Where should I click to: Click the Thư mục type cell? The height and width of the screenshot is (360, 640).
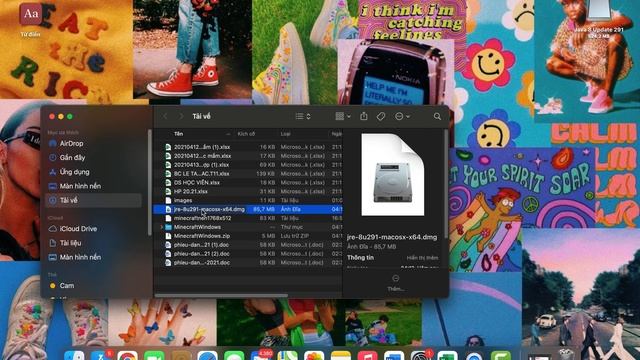tap(291, 227)
